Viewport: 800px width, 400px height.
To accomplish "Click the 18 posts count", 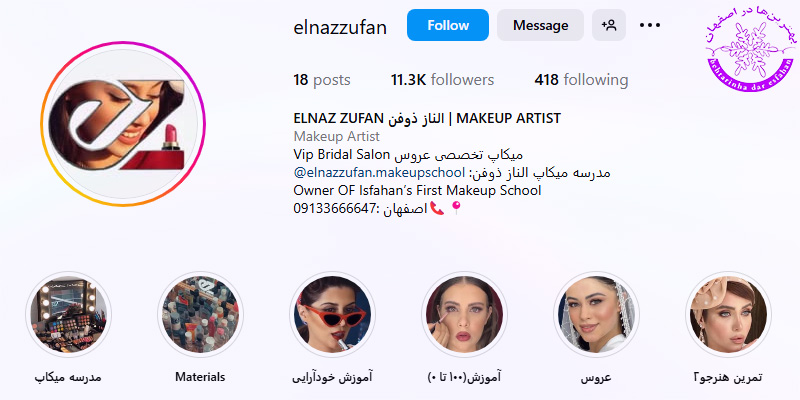I will pyautogui.click(x=322, y=80).
